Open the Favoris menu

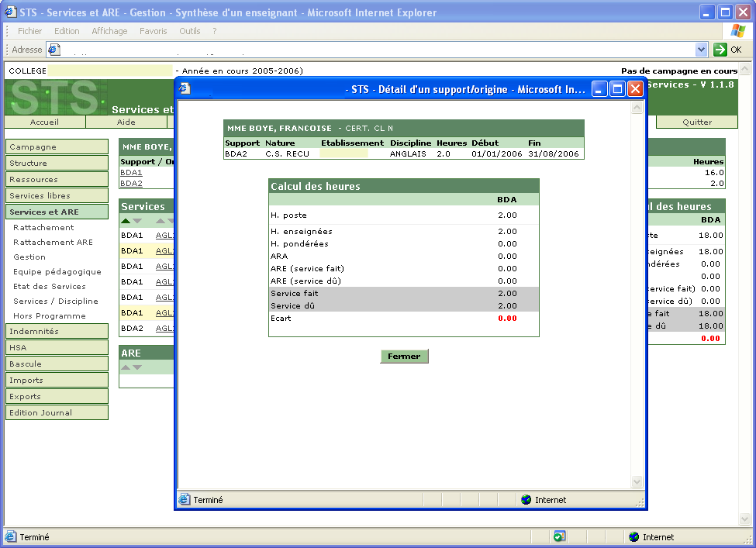[154, 31]
